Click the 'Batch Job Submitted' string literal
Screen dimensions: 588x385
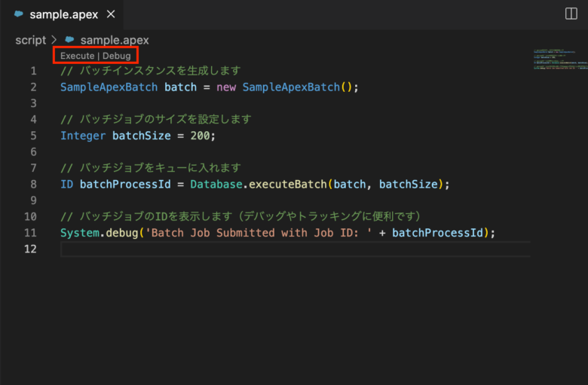point(259,233)
